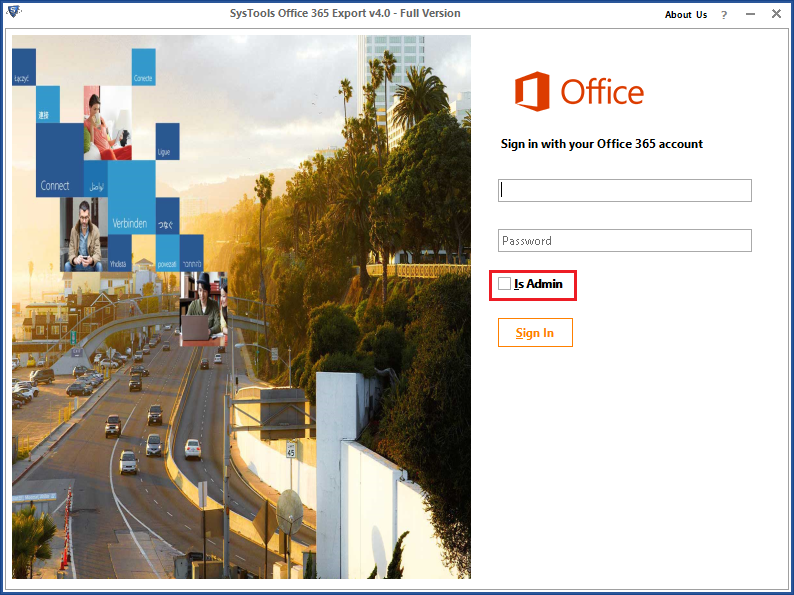Screen dimensions: 794x595
Task: Close the SysTools Office 365 Export window
Action: pos(776,14)
